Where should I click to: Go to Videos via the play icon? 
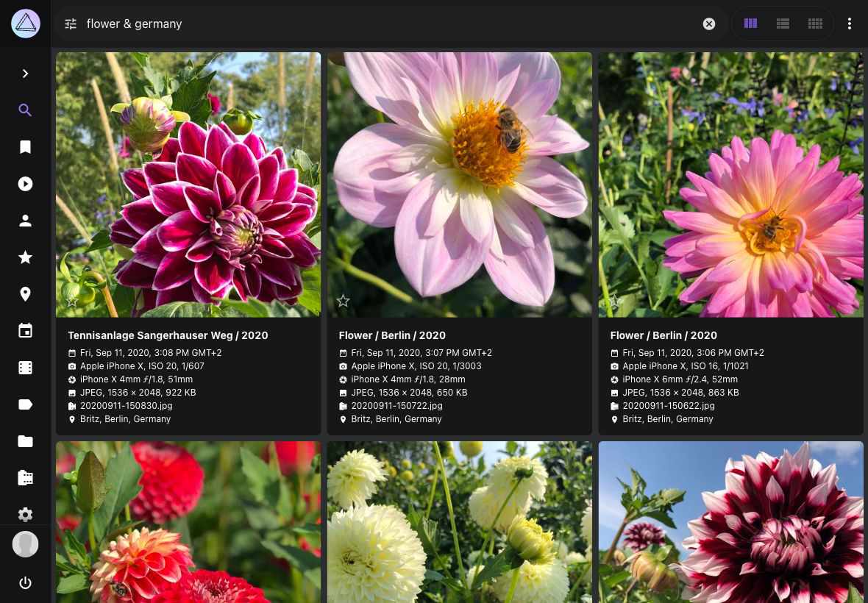25,184
